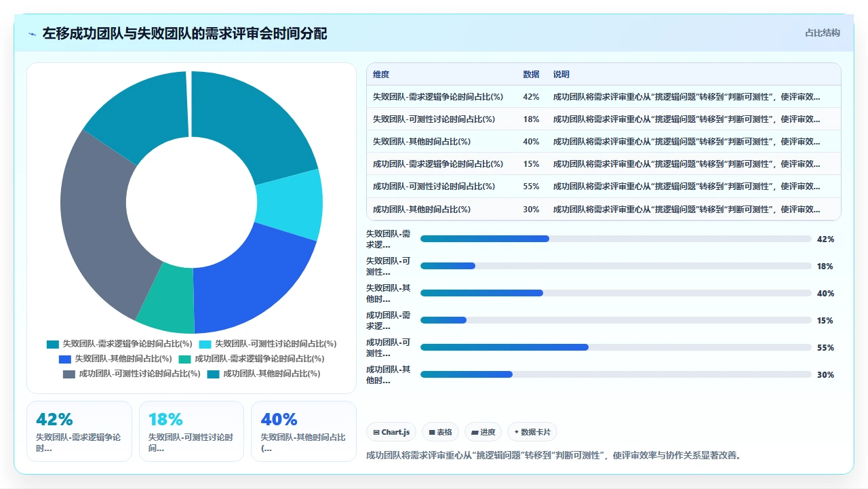Toggle the 成功团队-可测性讨论时间占比 legend swatch
Screen dimensions: 868x489
pyautogui.click(x=69, y=374)
